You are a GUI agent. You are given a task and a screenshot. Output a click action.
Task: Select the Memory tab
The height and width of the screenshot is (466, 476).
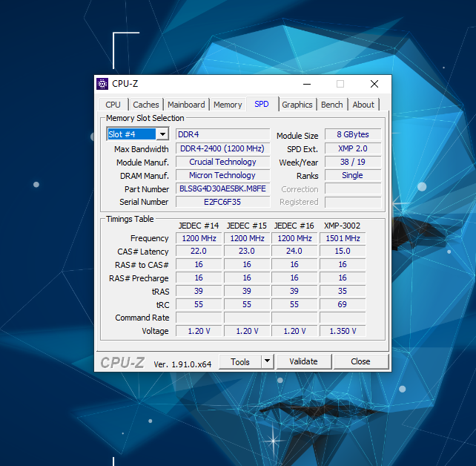point(228,105)
